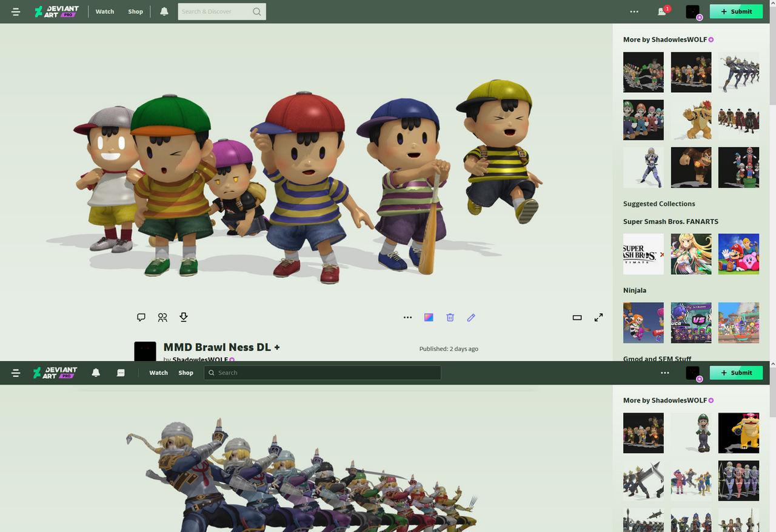The width and height of the screenshot is (776, 532).
Task: Click the bell icon in the lower page header
Action: click(96, 373)
